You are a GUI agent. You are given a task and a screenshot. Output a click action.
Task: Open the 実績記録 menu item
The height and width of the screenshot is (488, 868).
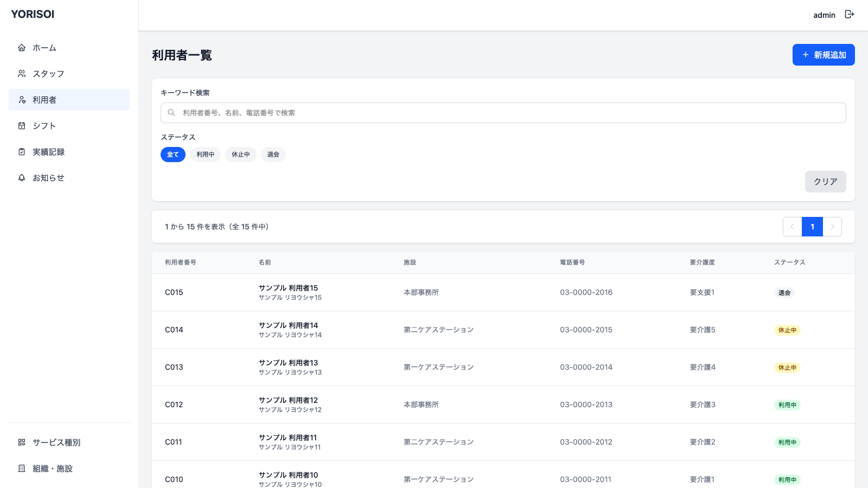69,152
